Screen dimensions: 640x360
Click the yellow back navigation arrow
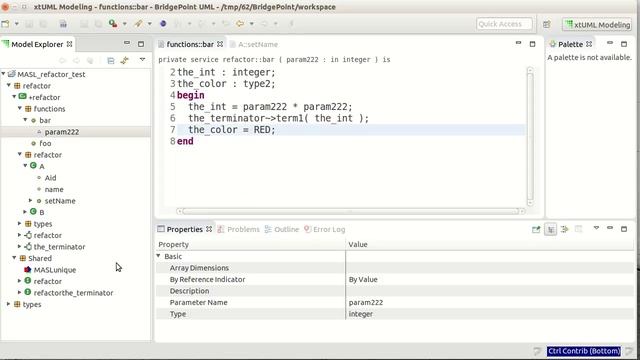[x=240, y=24]
